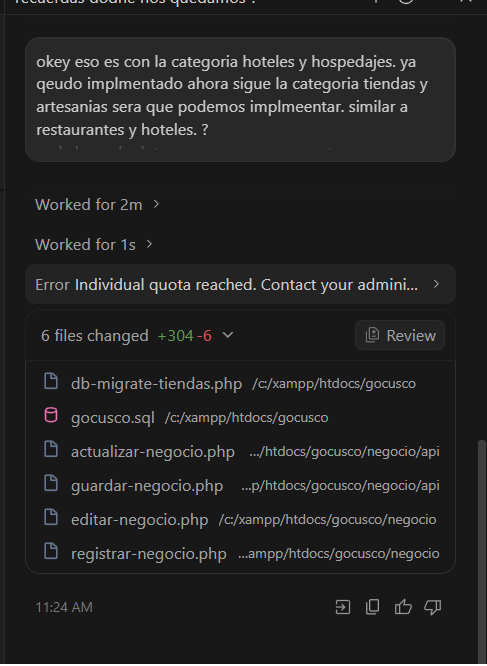This screenshot has width=487, height=666.
Task: Expand the 'Worked for 2m' section
Action: coord(97,205)
